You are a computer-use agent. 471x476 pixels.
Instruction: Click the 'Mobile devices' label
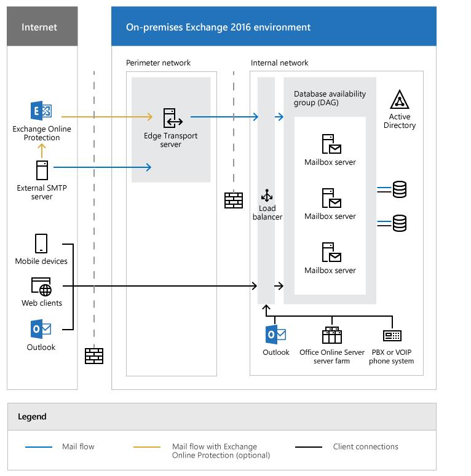41,261
